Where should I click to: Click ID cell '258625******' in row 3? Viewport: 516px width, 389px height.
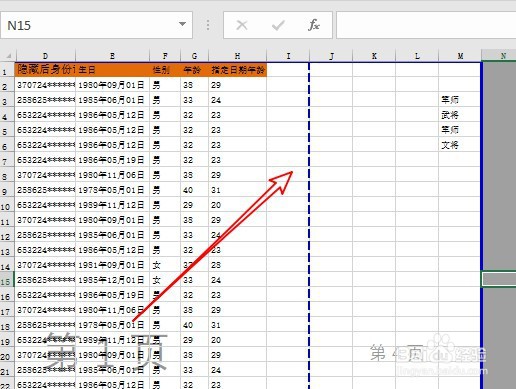[46, 100]
